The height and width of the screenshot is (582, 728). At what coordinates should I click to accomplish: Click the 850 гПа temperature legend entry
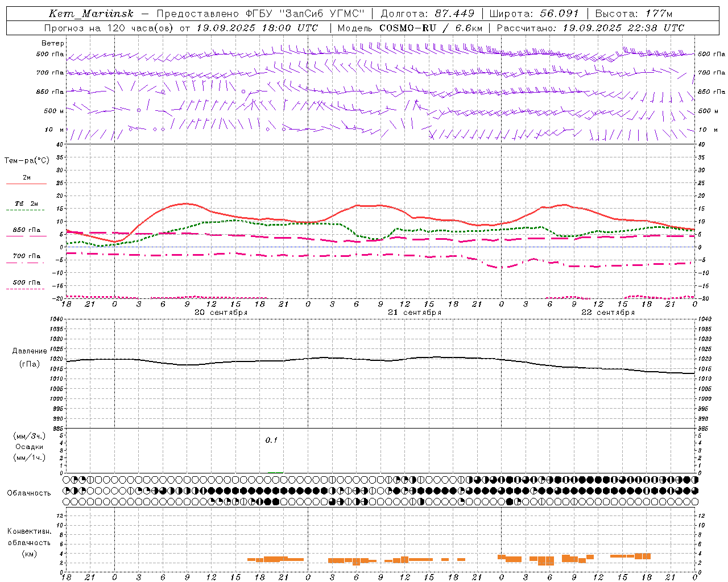pyautogui.click(x=27, y=230)
